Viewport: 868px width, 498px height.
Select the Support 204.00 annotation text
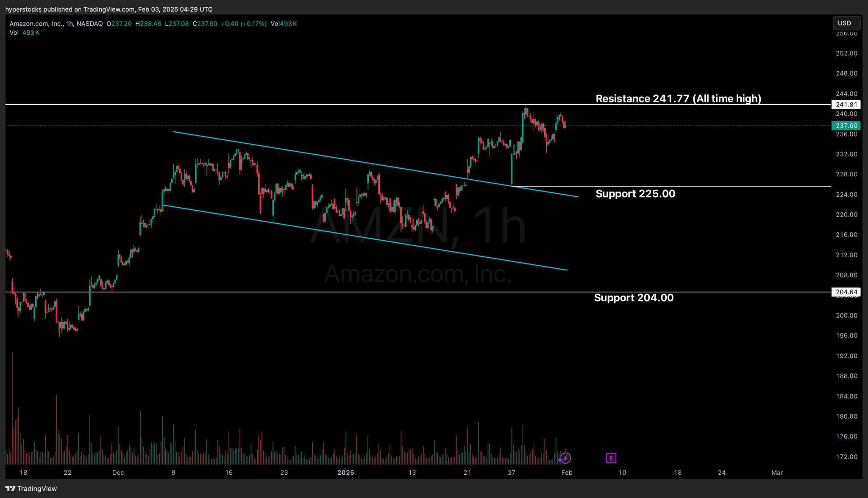coord(634,298)
